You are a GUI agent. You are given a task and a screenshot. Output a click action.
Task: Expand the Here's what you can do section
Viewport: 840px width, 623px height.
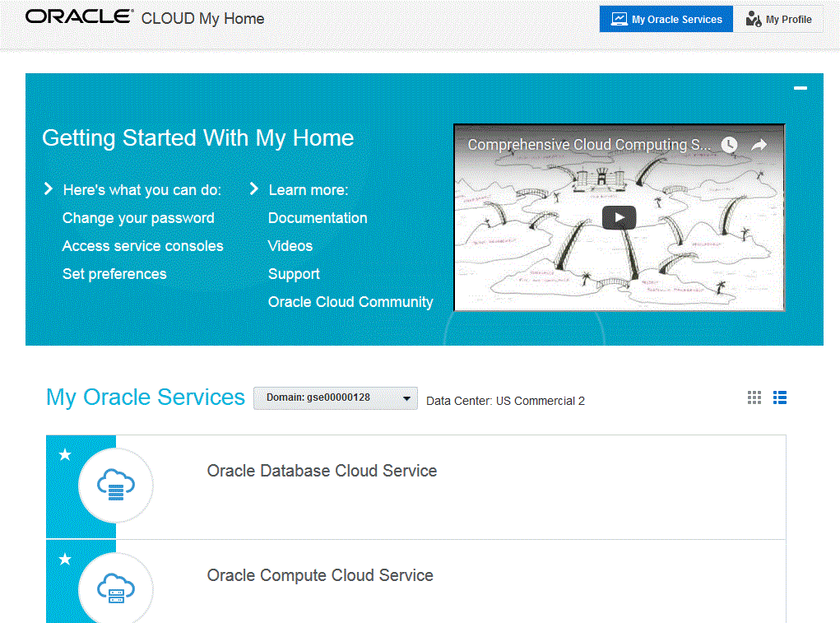coord(49,188)
